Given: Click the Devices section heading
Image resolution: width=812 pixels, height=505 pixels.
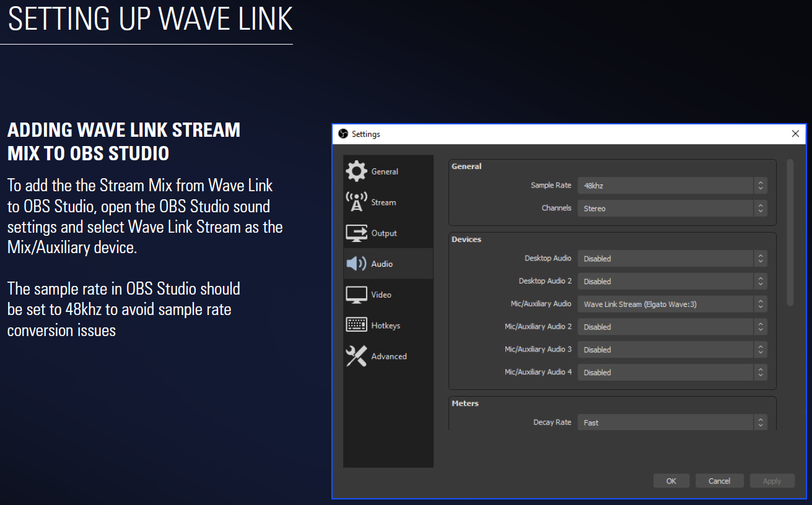Looking at the screenshot, I should 466,240.
